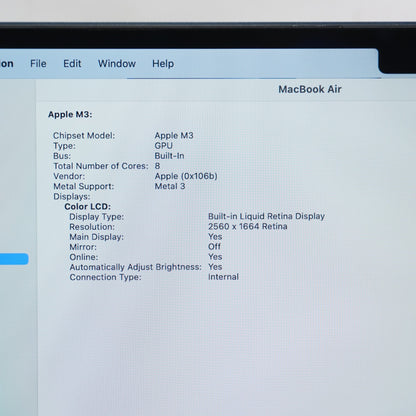Open the Help menu
Viewport: 416px width, 416px height.
(x=163, y=63)
